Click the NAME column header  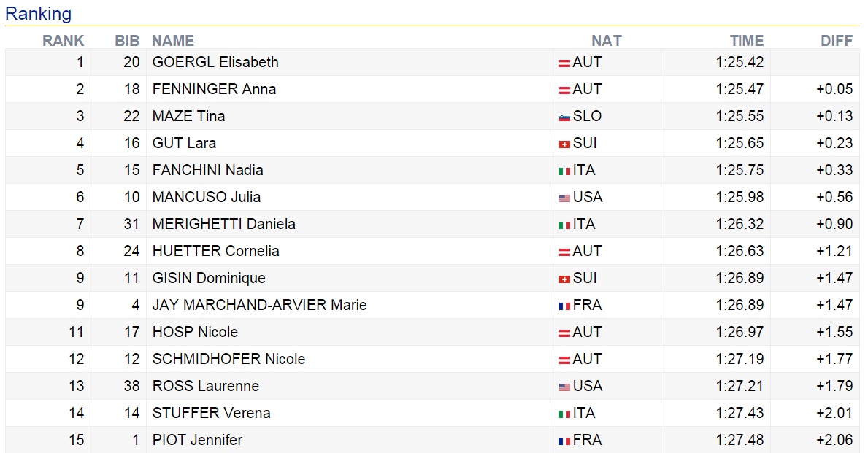click(173, 41)
